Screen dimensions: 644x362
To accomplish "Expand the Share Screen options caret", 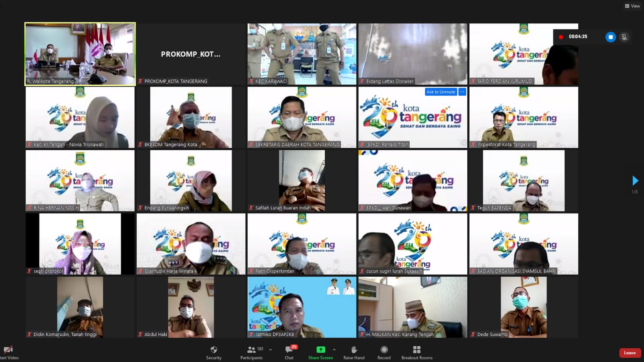I will click(334, 350).
